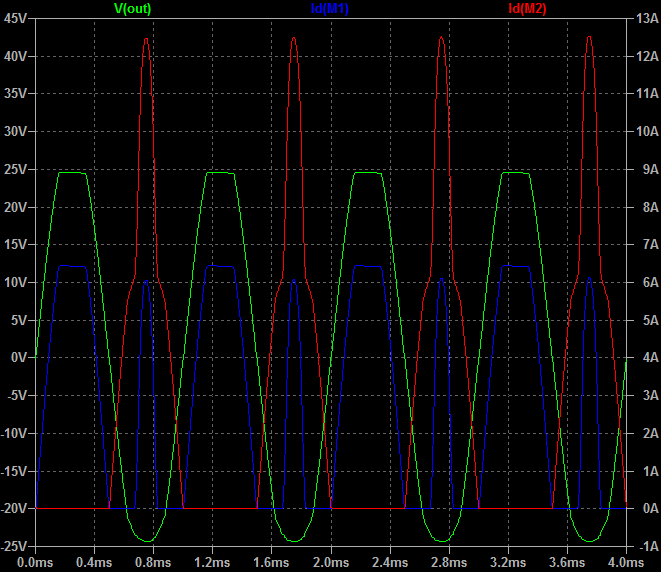Click the 20V left axis label
The height and width of the screenshot is (572, 661).
(x=16, y=207)
